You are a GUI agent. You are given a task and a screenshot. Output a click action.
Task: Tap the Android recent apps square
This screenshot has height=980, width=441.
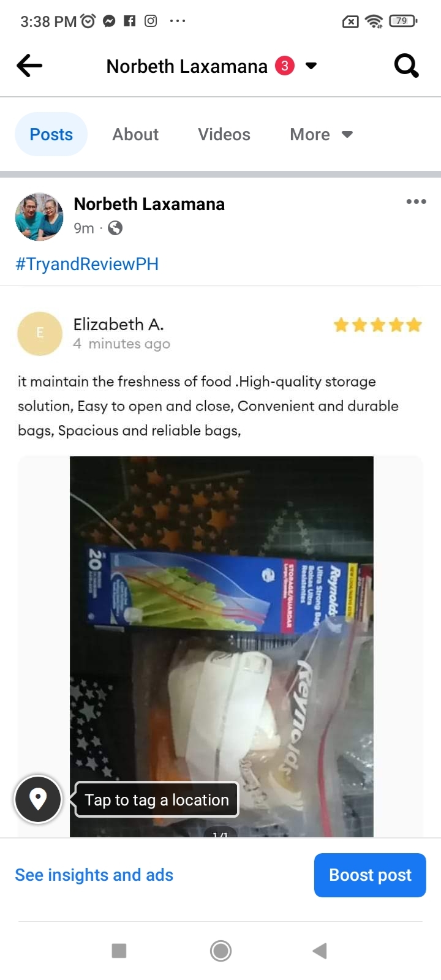point(119,951)
